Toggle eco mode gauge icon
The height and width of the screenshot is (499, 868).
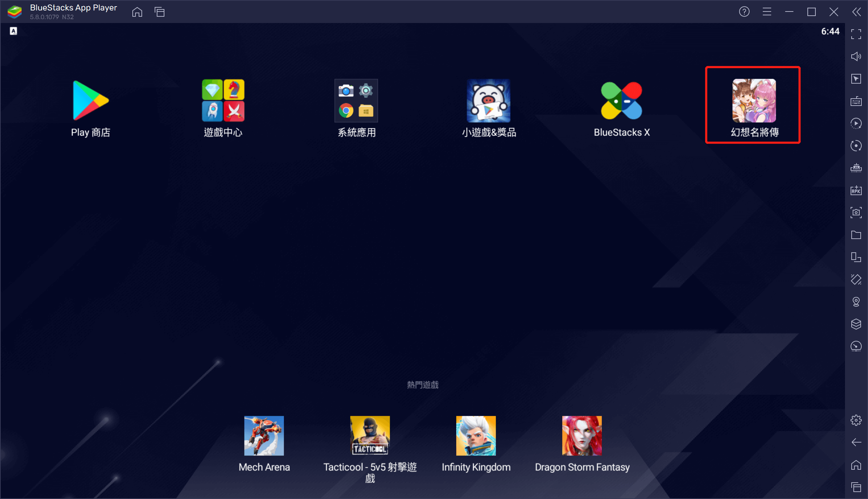[x=856, y=346]
